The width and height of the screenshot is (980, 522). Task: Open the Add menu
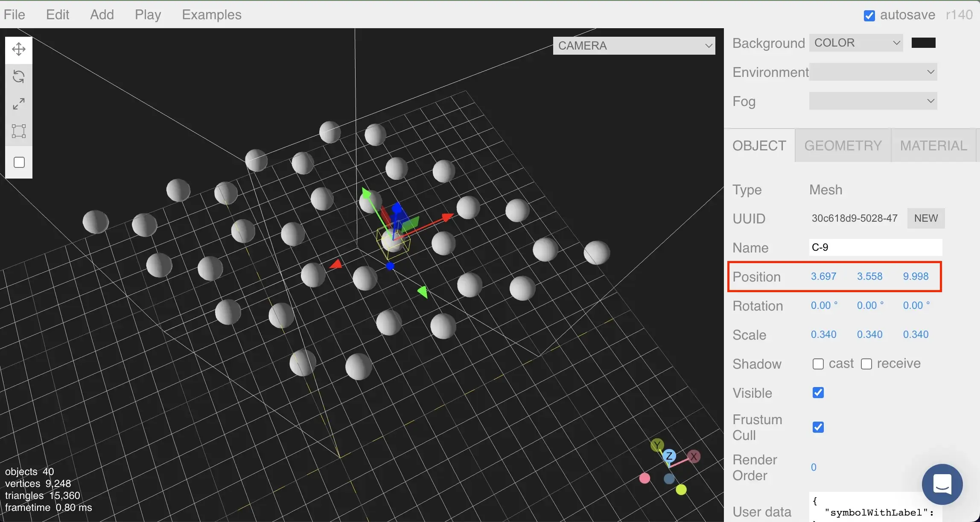click(x=102, y=14)
